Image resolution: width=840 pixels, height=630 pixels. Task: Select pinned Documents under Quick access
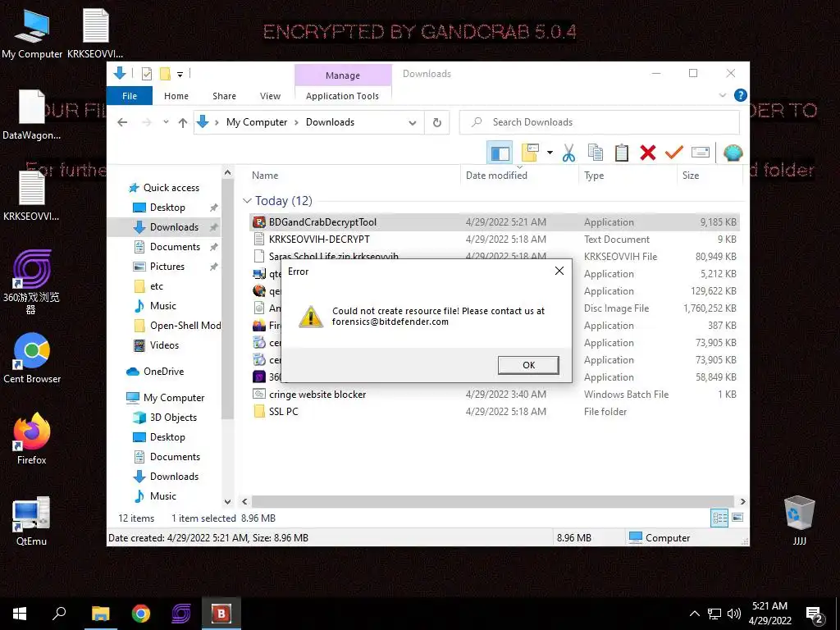click(175, 246)
